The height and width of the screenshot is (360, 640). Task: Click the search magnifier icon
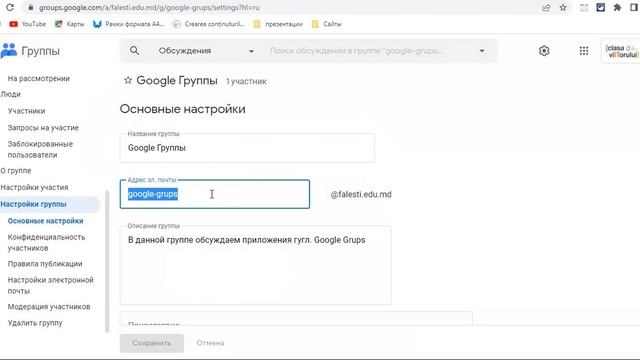coord(134,51)
